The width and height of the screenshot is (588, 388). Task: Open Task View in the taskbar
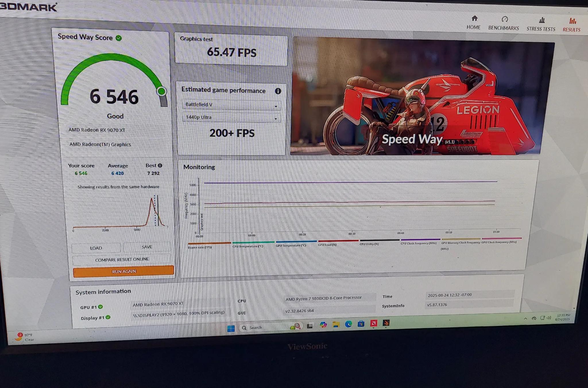tap(310, 326)
